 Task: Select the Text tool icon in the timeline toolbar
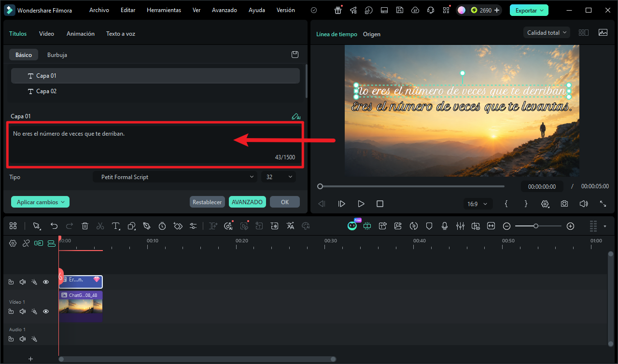[116, 226]
